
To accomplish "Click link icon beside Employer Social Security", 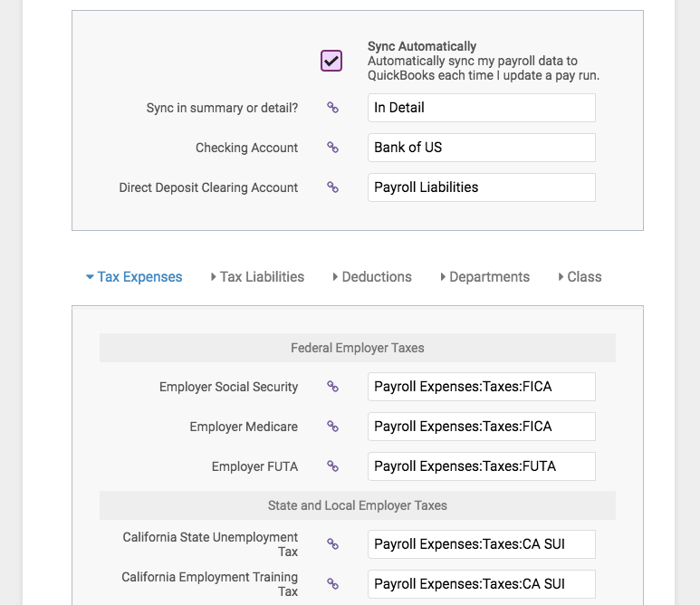I will tap(332, 386).
